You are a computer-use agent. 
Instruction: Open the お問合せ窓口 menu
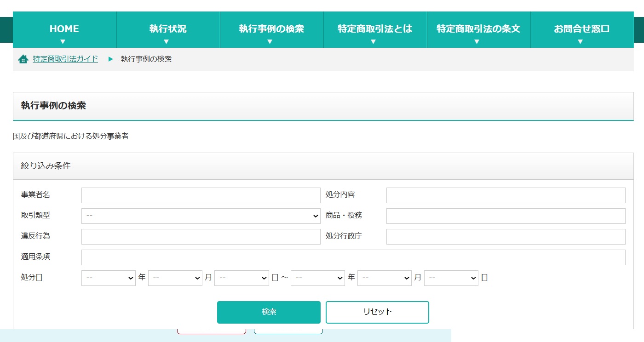[x=581, y=29]
